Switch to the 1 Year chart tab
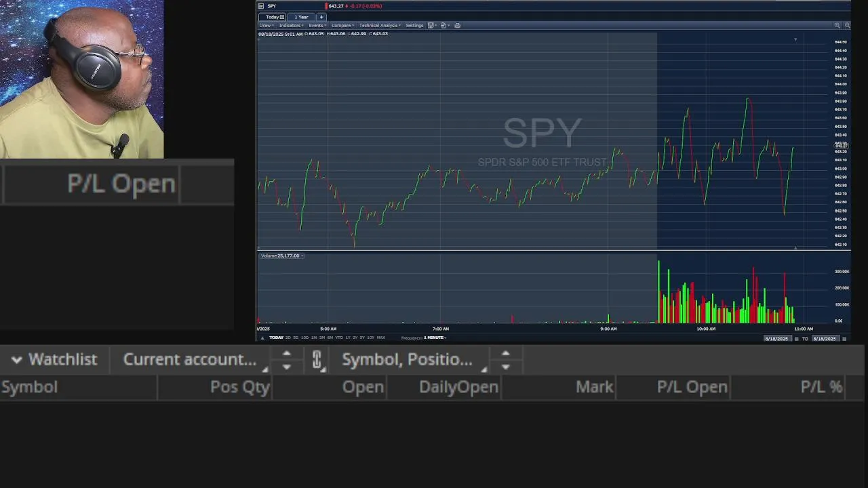Viewport: 868px width, 488px height. (301, 17)
